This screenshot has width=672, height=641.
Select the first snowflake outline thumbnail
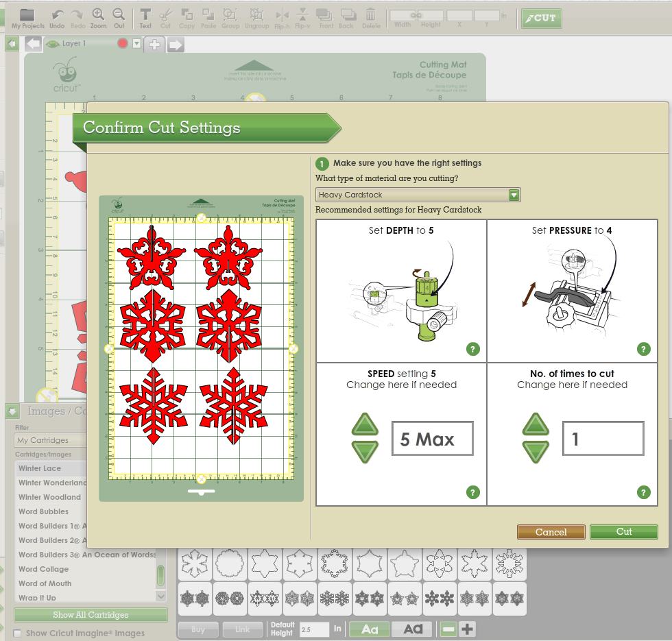pos(195,563)
